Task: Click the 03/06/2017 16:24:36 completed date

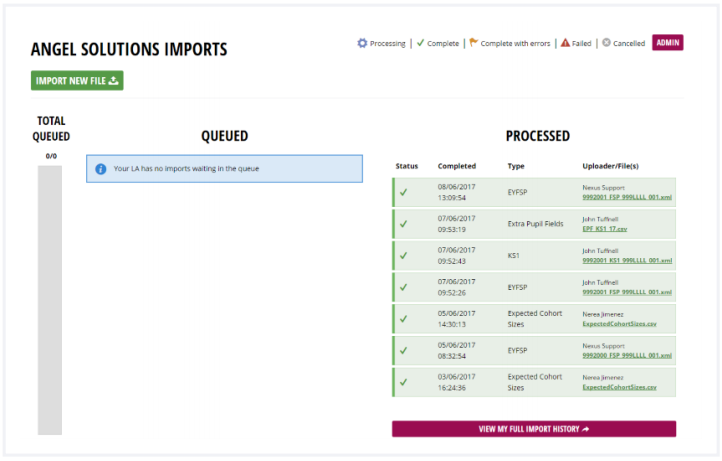Action: coord(456,382)
